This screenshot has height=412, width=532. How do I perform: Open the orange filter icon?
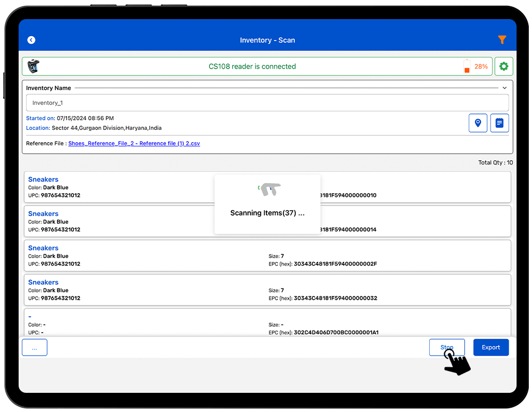pyautogui.click(x=502, y=40)
